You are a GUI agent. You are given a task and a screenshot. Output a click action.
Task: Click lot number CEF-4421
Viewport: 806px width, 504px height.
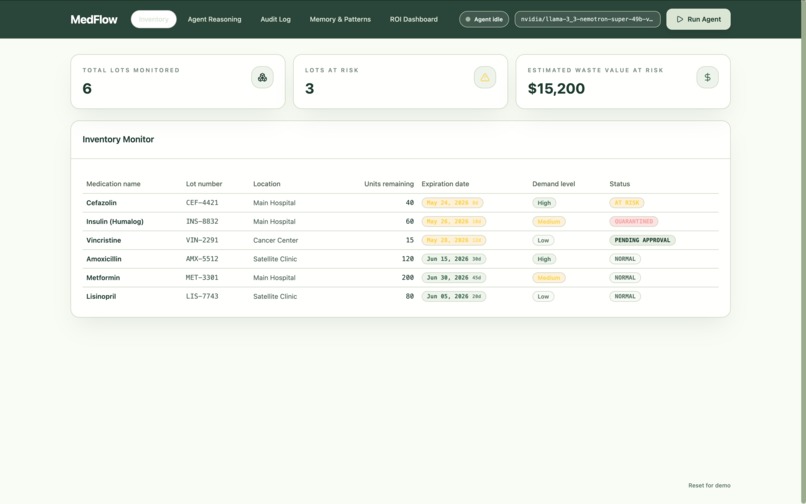[202, 203]
